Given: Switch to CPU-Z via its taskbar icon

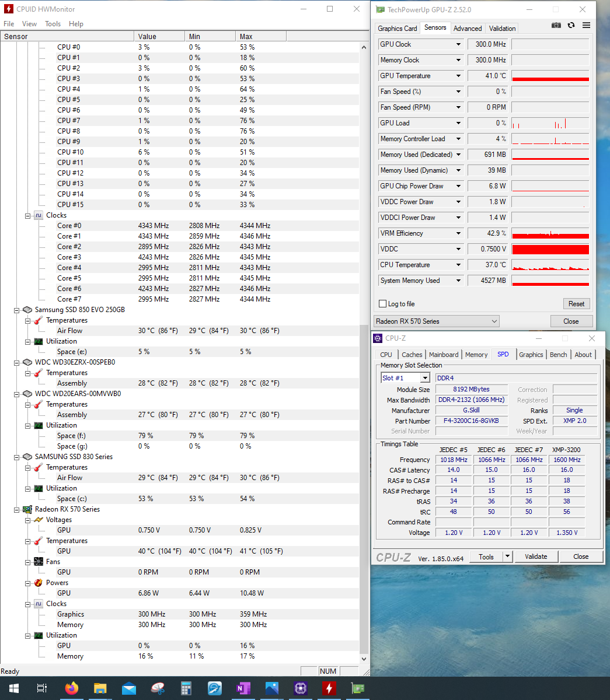Looking at the screenshot, I should [300, 688].
